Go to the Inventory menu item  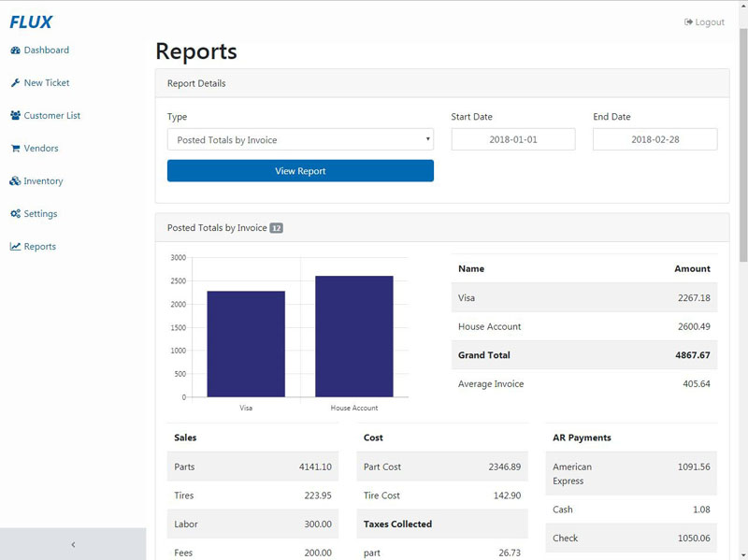[43, 181]
